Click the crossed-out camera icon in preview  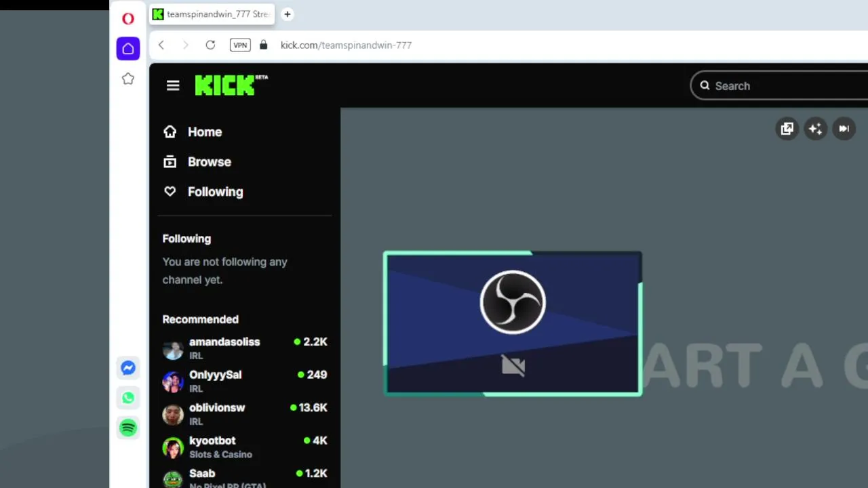click(x=513, y=366)
